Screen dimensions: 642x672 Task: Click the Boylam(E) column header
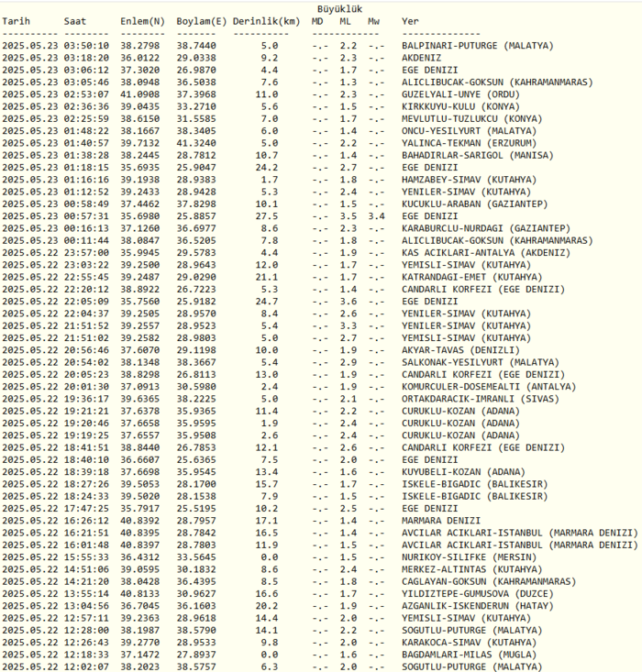pos(202,21)
